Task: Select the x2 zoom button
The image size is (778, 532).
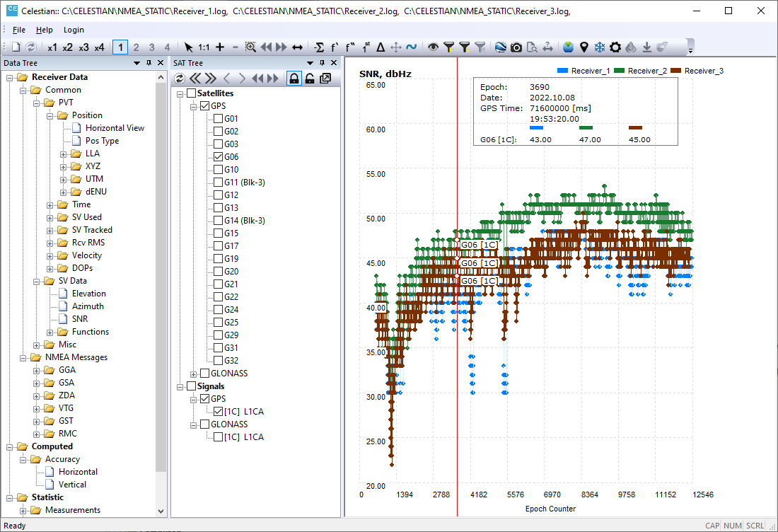Action: tap(67, 47)
